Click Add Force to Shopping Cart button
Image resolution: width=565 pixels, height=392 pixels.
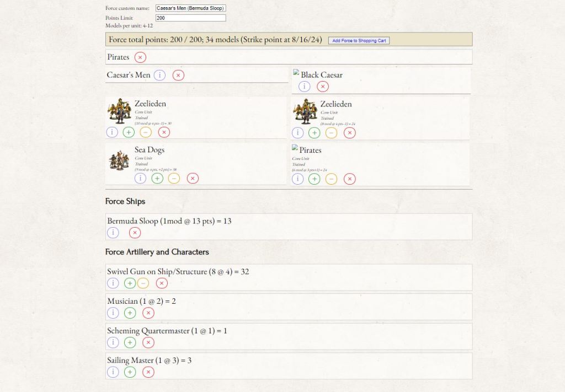(x=359, y=41)
